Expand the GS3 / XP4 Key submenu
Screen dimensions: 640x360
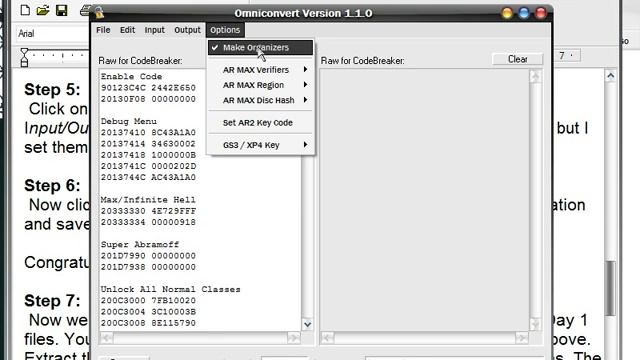[x=260, y=145]
